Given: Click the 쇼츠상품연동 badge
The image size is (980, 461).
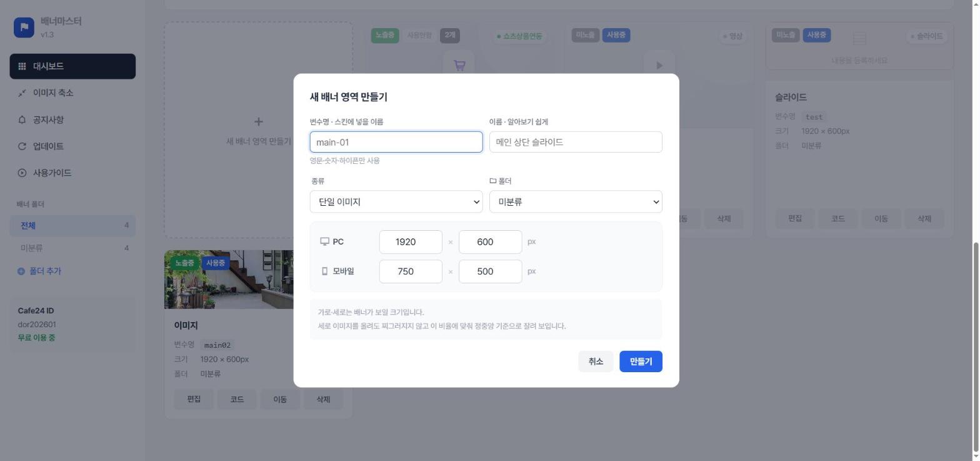Looking at the screenshot, I should pyautogui.click(x=519, y=36).
